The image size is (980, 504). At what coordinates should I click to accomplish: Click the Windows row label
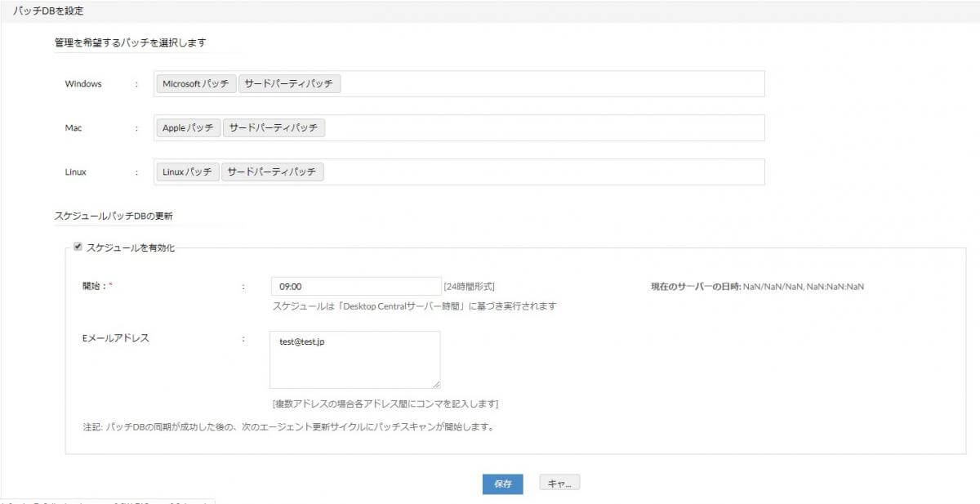click(83, 83)
